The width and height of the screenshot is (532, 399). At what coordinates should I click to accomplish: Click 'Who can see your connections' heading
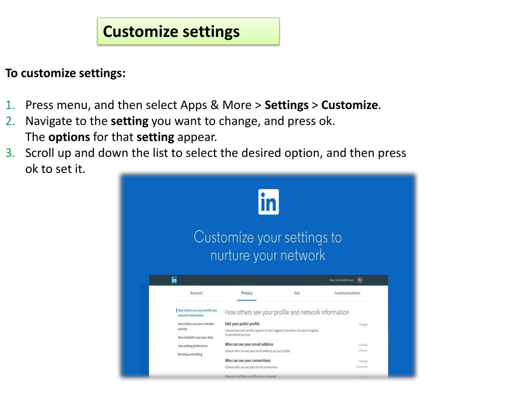coord(248,361)
